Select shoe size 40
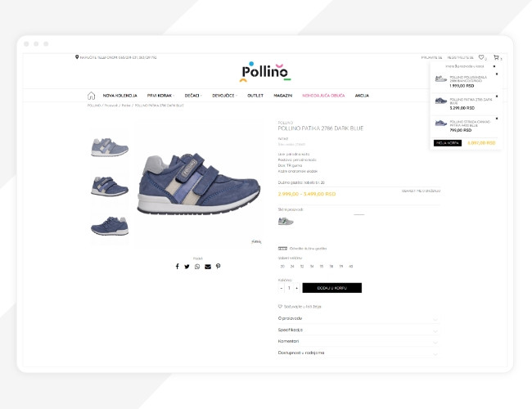 point(351,267)
